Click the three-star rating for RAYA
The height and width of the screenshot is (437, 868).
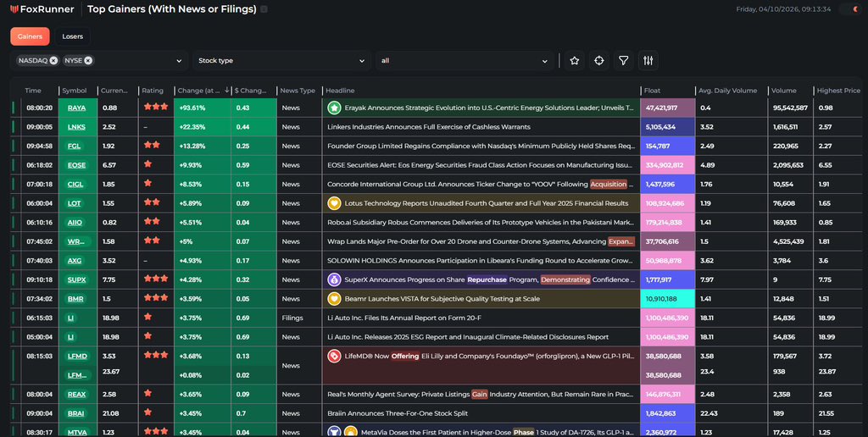[156, 107]
